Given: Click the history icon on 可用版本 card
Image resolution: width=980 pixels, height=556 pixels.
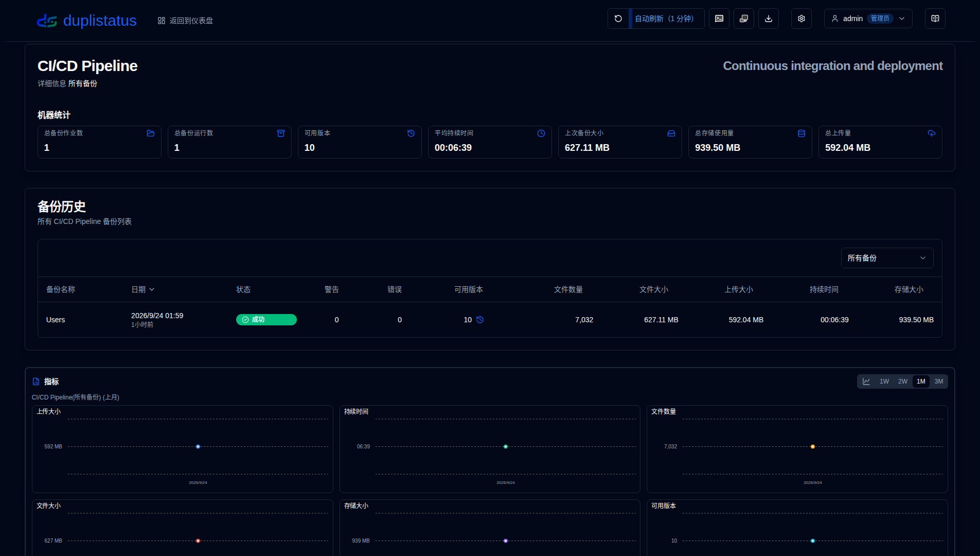Looking at the screenshot, I should coord(411,133).
